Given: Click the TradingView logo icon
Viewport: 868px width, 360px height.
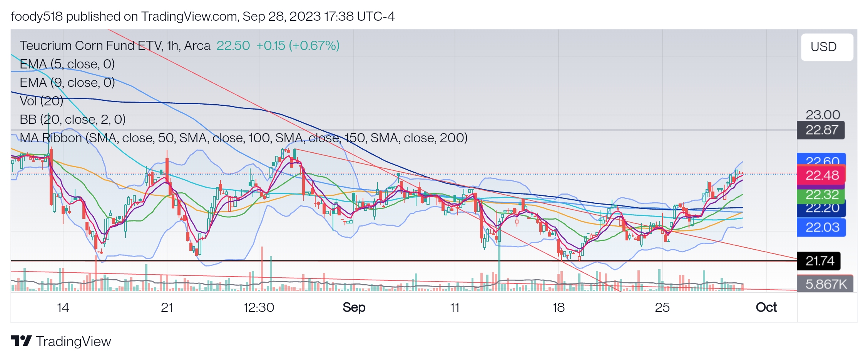Looking at the screenshot, I should pos(21,341).
